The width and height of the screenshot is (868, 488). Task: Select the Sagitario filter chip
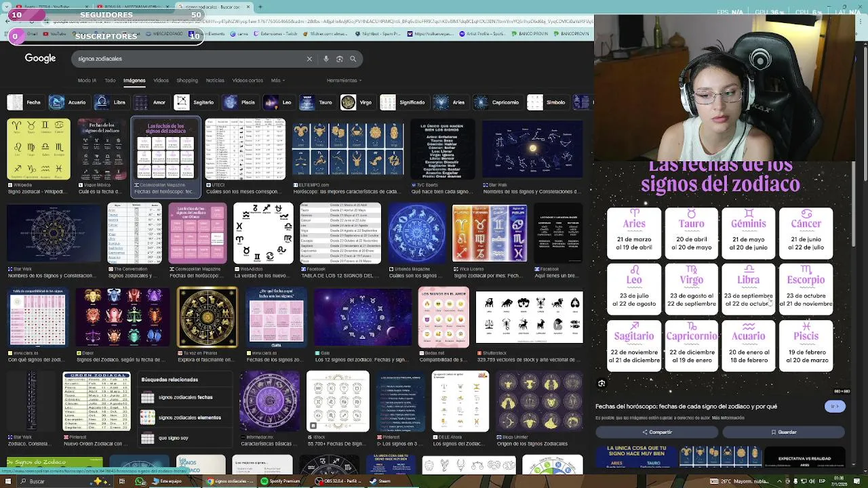click(195, 102)
